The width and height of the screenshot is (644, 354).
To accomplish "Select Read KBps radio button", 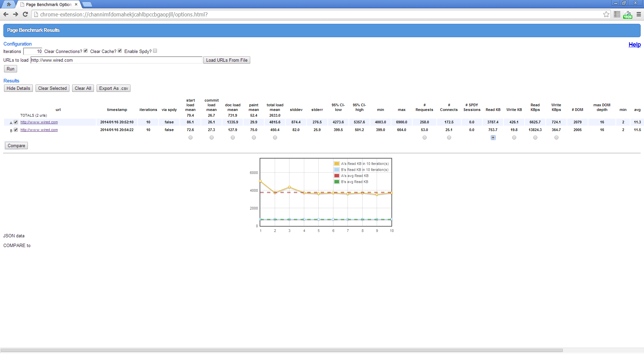I will (x=535, y=137).
